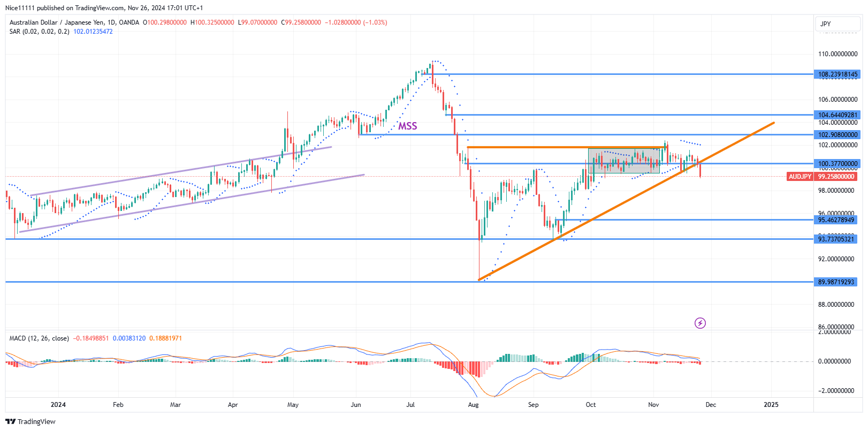Image resolution: width=868 pixels, height=431 pixels.
Task: Click the Sep label on time axis
Action: (533, 405)
